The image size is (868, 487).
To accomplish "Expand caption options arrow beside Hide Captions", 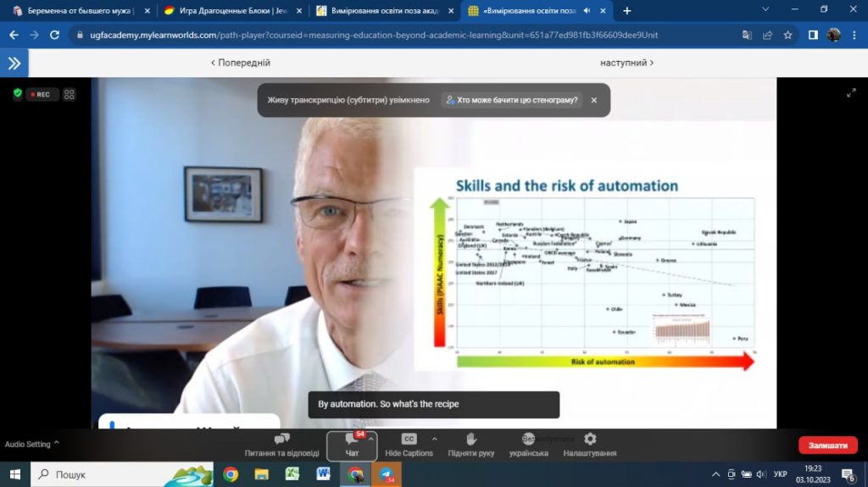I will click(x=435, y=439).
